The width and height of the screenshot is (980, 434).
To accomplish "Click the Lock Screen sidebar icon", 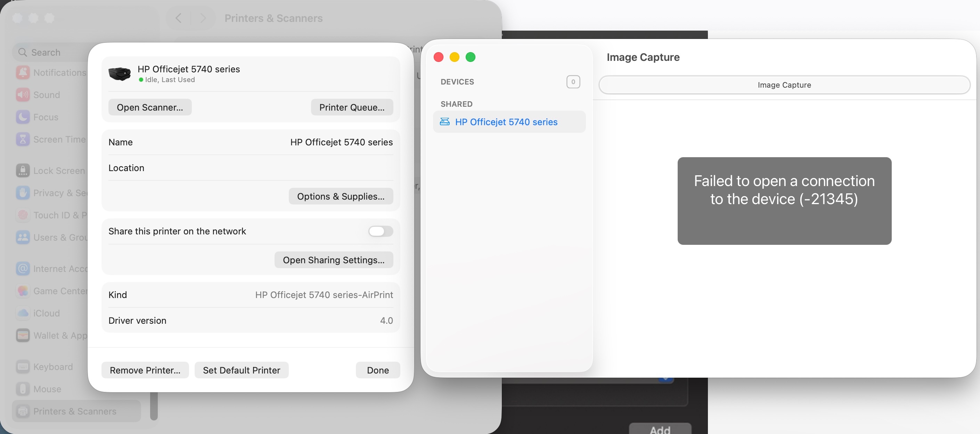I will 23,170.
